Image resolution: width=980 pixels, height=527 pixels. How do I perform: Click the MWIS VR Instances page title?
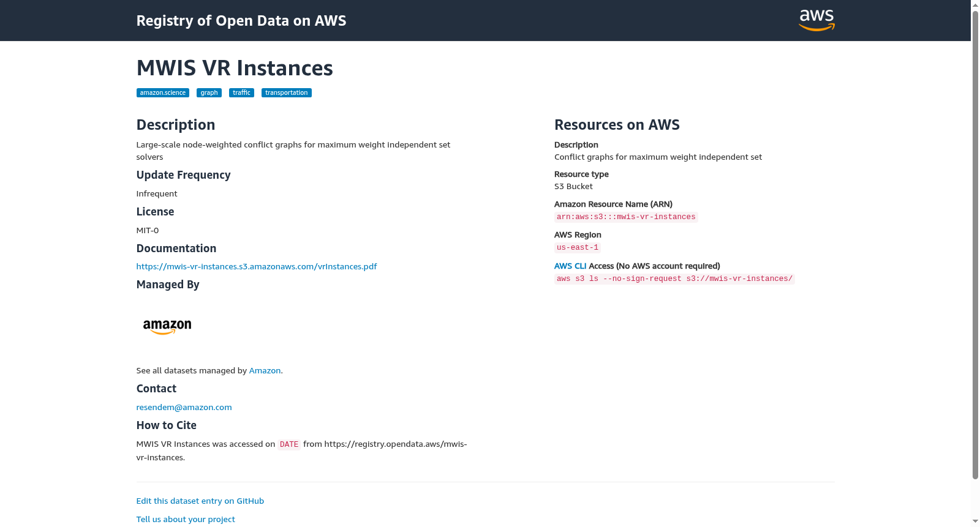point(235,68)
